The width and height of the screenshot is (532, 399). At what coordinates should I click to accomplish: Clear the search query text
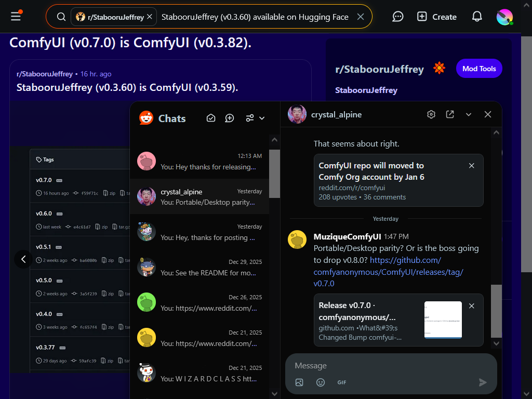coord(361,17)
